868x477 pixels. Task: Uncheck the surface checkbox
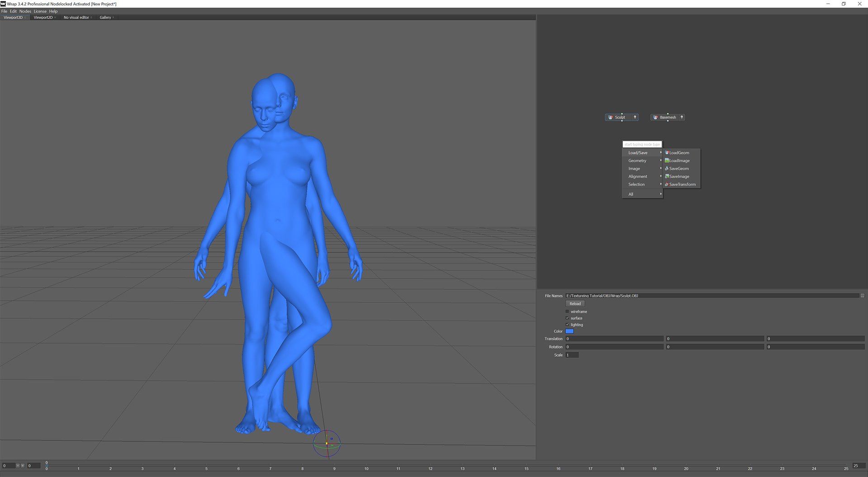pos(567,318)
